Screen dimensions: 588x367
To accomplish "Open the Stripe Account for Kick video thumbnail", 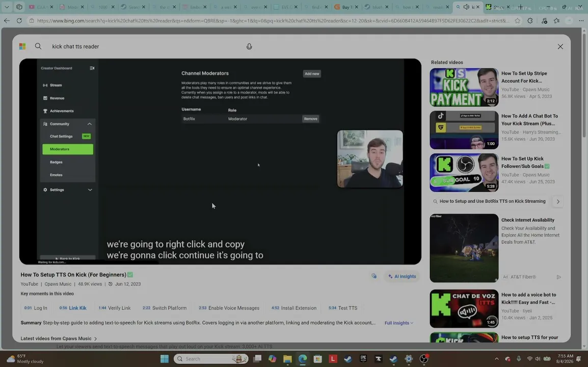I will click(x=464, y=87).
